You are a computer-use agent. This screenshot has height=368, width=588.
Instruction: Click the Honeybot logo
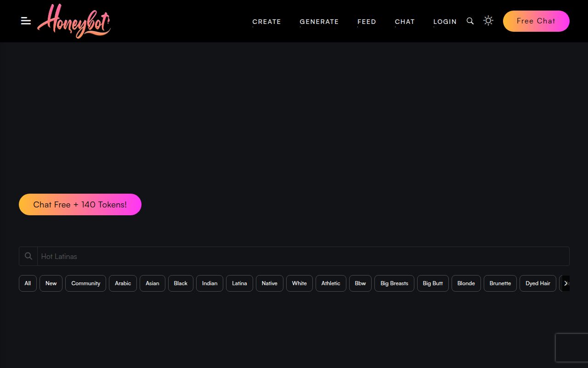pyautogui.click(x=74, y=21)
